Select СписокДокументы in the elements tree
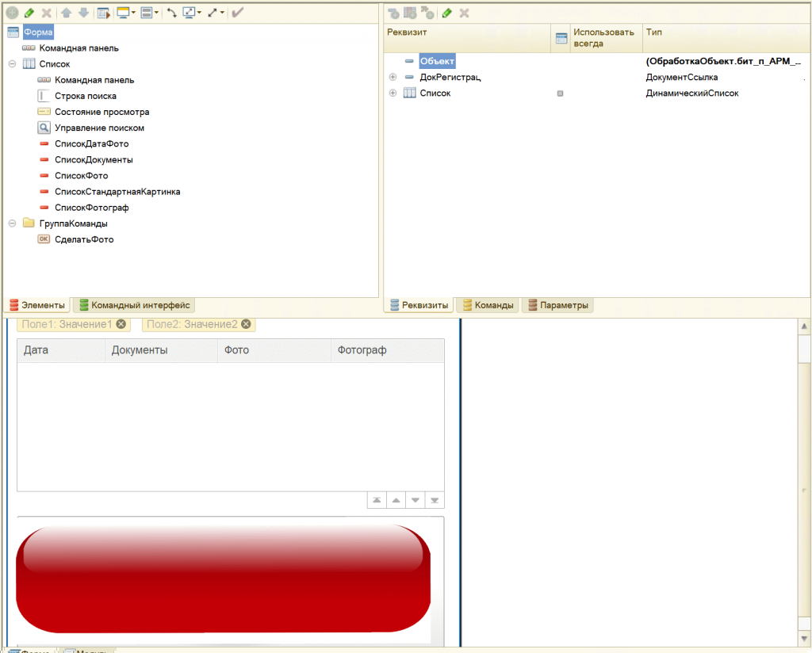This screenshot has height=653, width=812. click(x=94, y=160)
